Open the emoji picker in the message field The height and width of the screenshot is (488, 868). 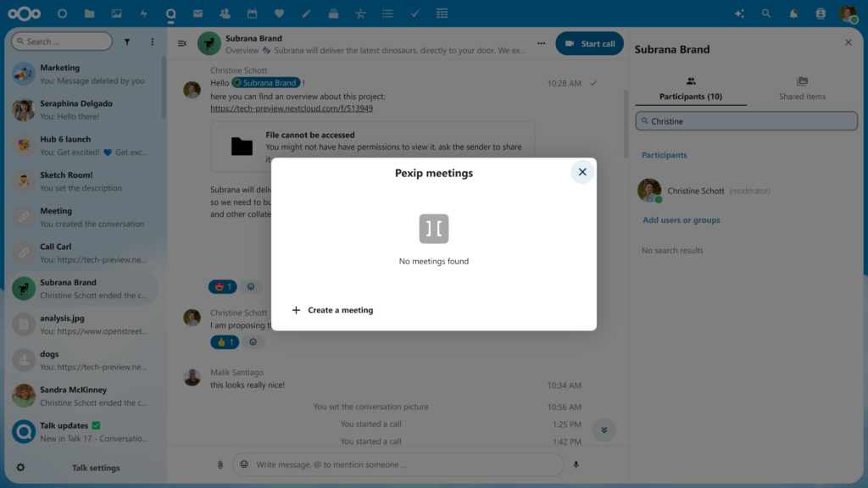pyautogui.click(x=245, y=464)
